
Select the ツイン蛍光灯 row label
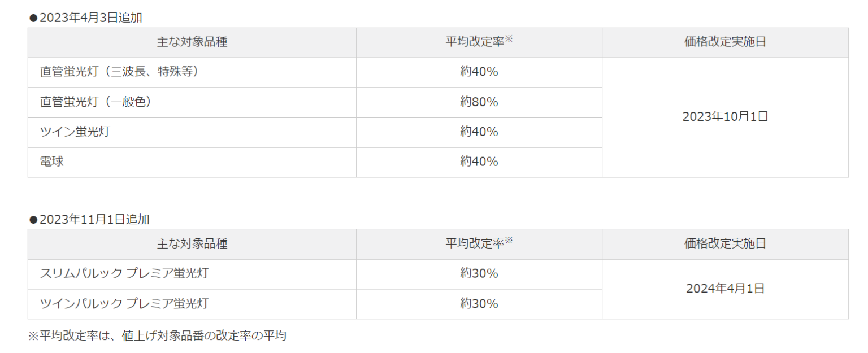[75, 132]
